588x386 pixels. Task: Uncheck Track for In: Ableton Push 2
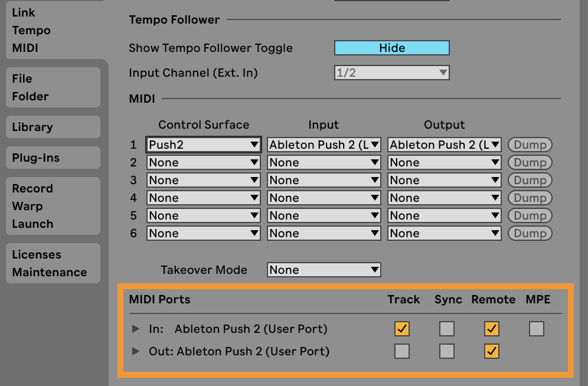[402, 329]
